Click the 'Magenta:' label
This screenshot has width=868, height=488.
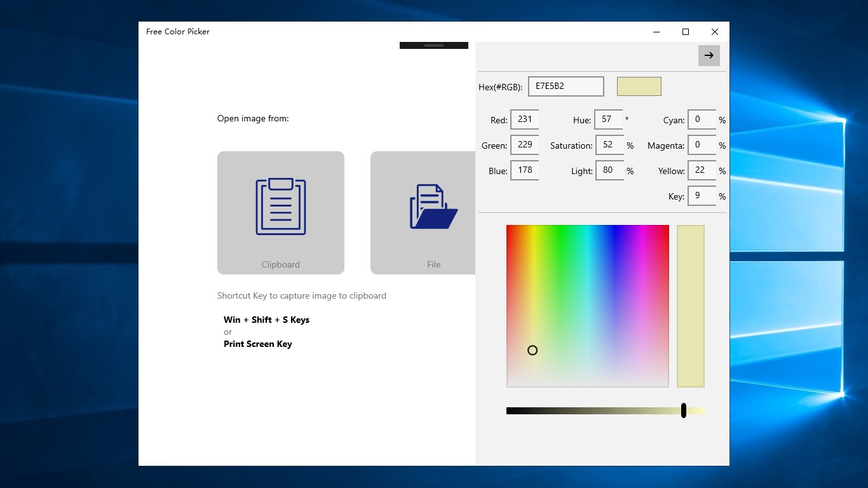point(666,146)
